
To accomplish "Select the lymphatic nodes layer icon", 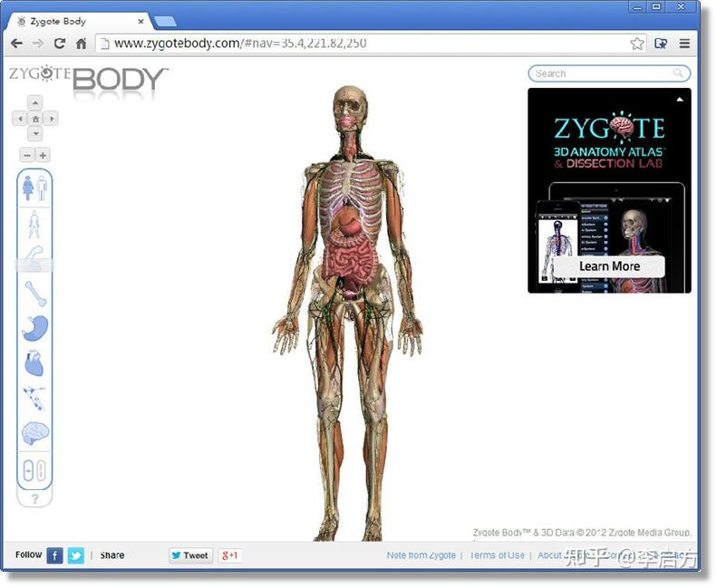I will pyautogui.click(x=34, y=398).
